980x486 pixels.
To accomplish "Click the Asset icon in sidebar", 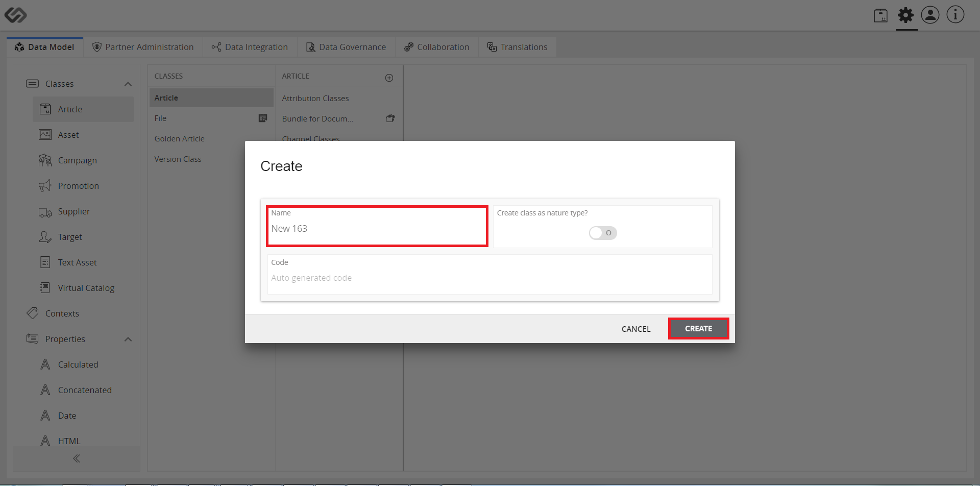I will 45,134.
